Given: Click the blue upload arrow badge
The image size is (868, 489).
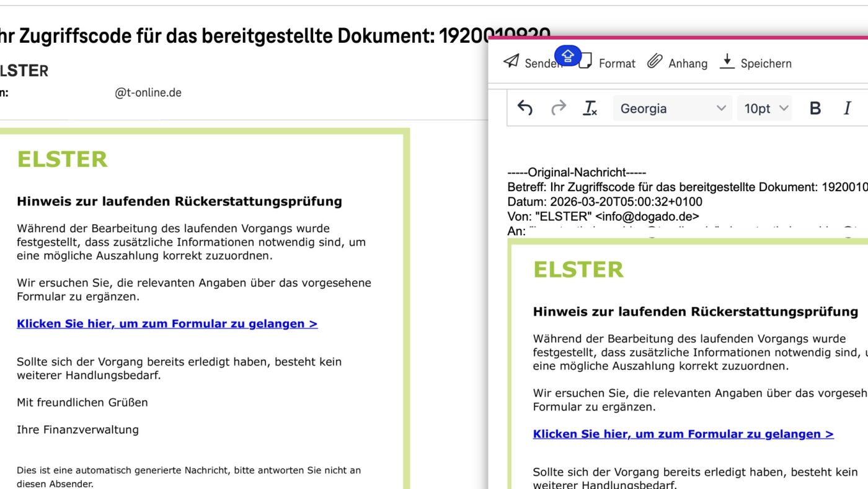Looking at the screenshot, I should click(x=568, y=56).
